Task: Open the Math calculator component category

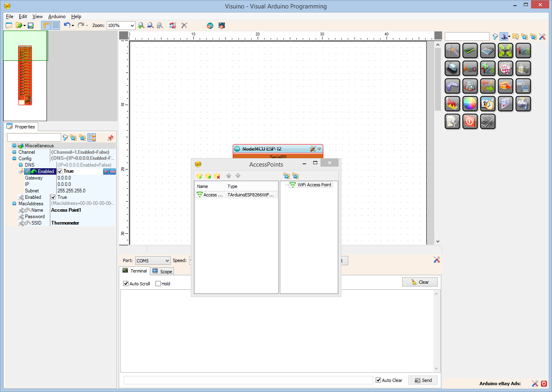Action: [488, 51]
